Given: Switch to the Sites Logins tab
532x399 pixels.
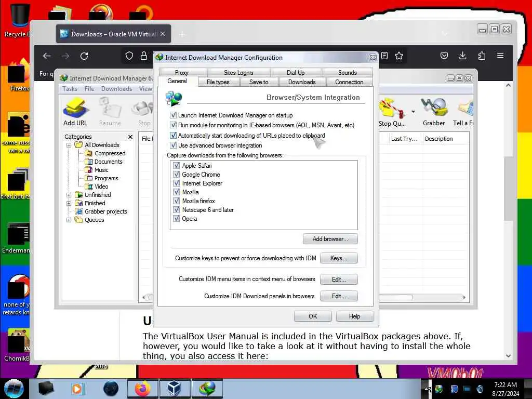Looking at the screenshot, I should (x=238, y=72).
